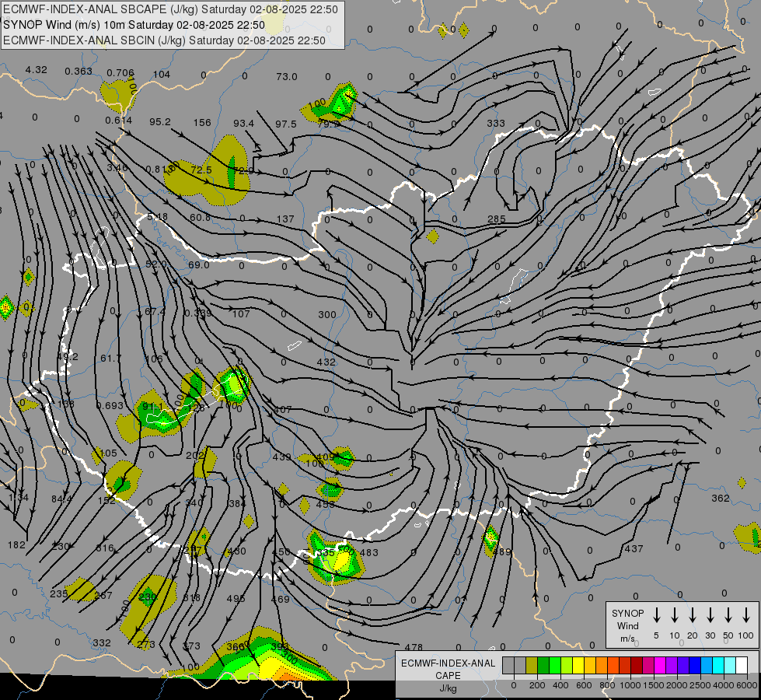Click the 478 value on the map

tap(414, 647)
